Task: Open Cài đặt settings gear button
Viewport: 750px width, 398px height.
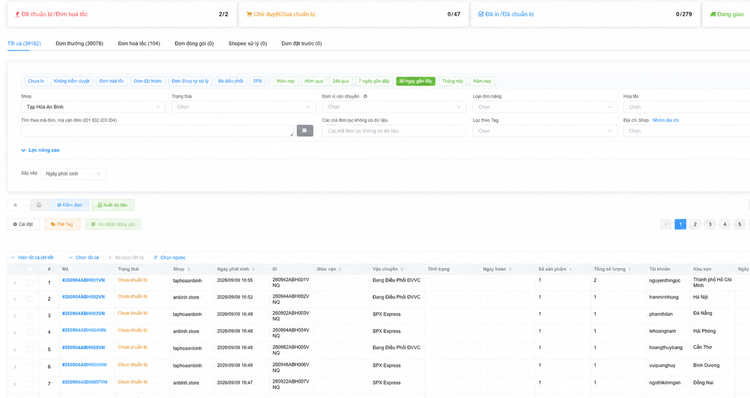Action: tap(23, 224)
